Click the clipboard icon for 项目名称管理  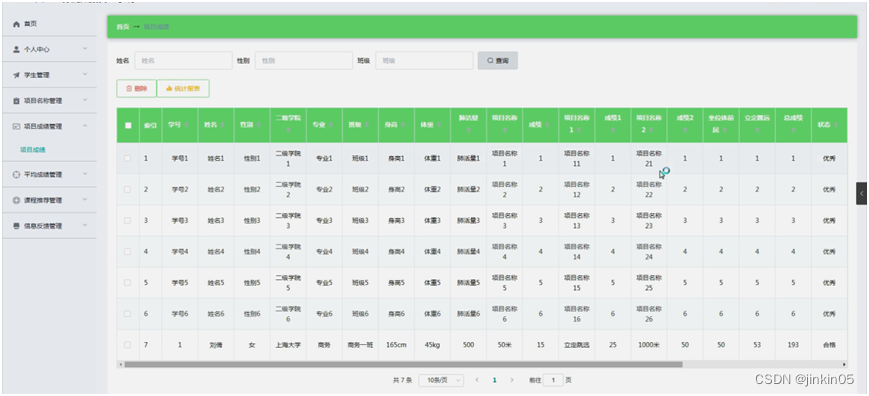pos(16,101)
